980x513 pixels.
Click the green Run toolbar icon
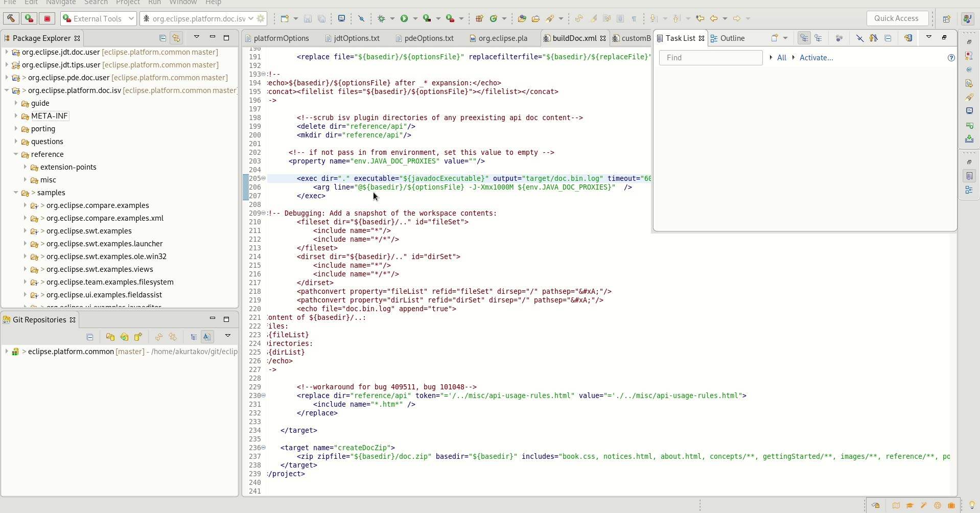404,19
